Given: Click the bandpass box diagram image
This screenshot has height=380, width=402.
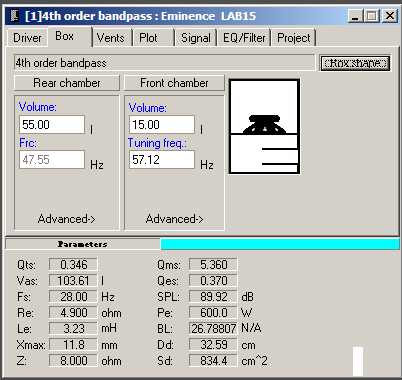Looking at the screenshot, I should click(264, 126).
